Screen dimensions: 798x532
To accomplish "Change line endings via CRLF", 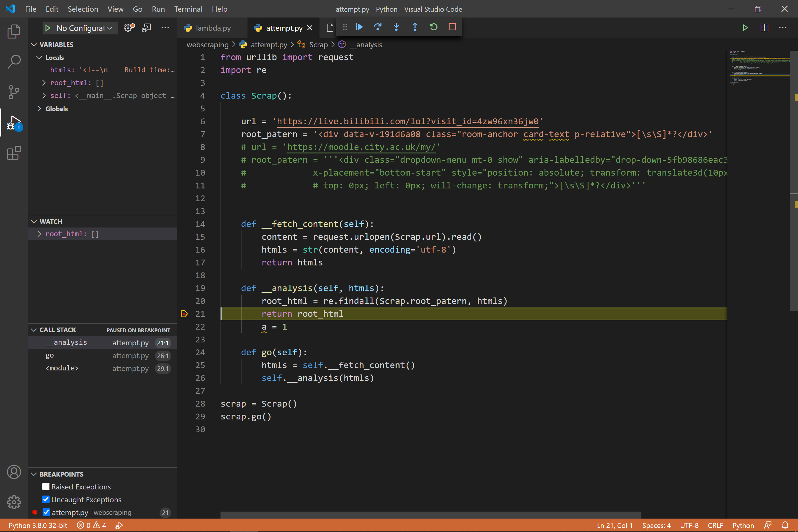I will point(715,525).
